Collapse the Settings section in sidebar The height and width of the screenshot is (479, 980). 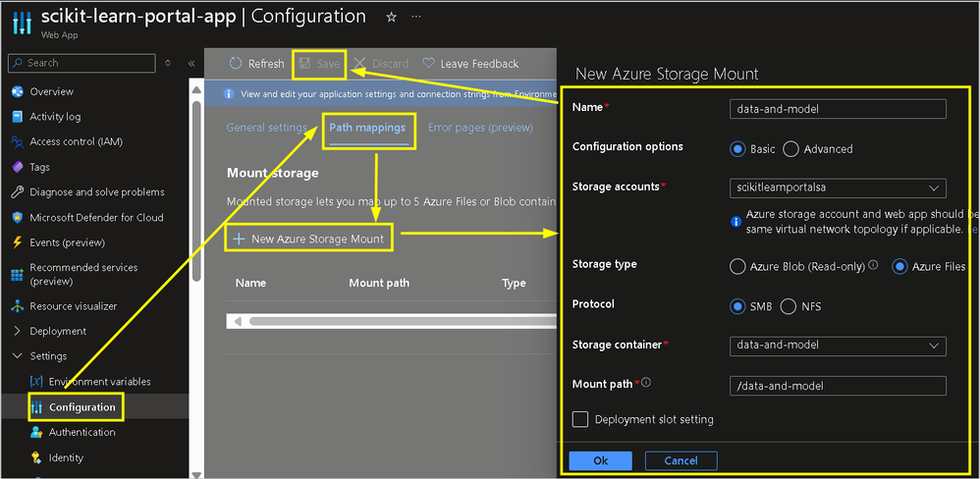point(18,356)
